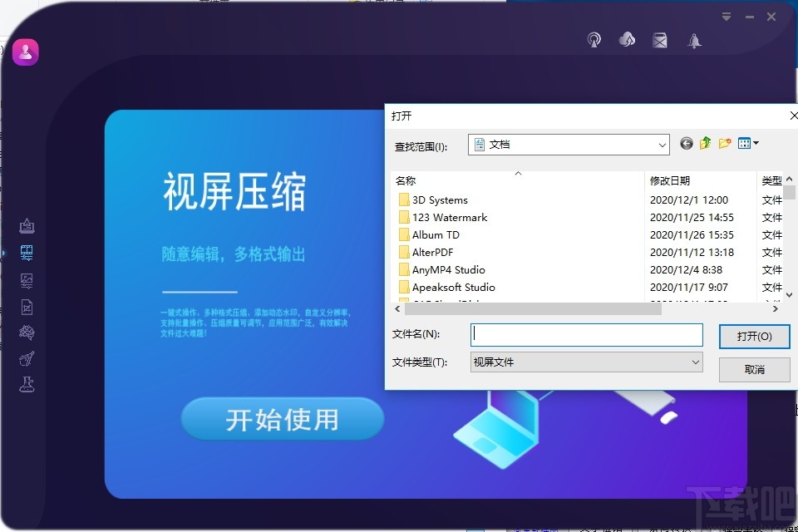Click the 开始使用 start button
Screen dimensions: 798x532
point(282,420)
